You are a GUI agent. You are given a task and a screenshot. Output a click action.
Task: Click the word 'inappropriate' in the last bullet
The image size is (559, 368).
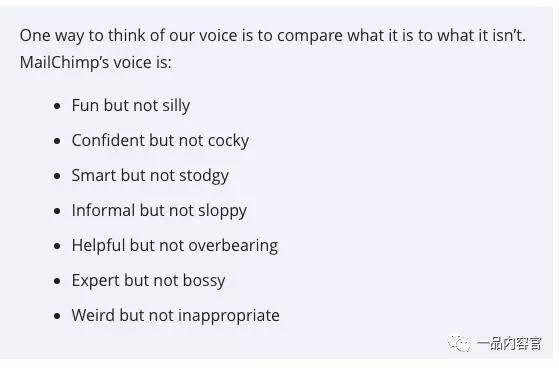pos(229,316)
